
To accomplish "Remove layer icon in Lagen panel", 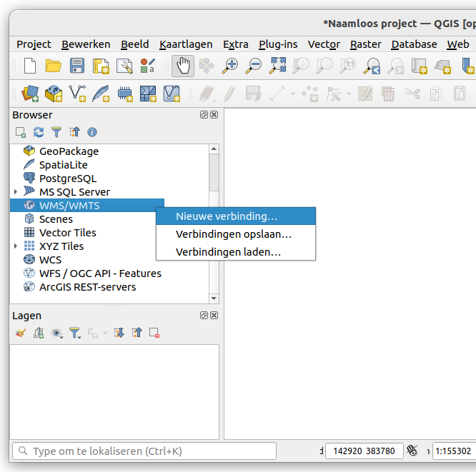I will click(x=154, y=333).
